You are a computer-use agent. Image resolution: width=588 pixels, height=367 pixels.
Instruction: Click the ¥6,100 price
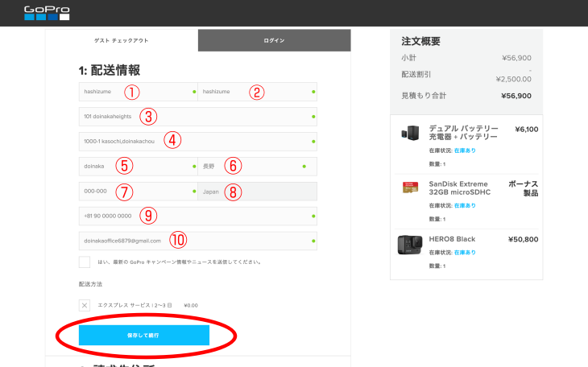point(527,130)
